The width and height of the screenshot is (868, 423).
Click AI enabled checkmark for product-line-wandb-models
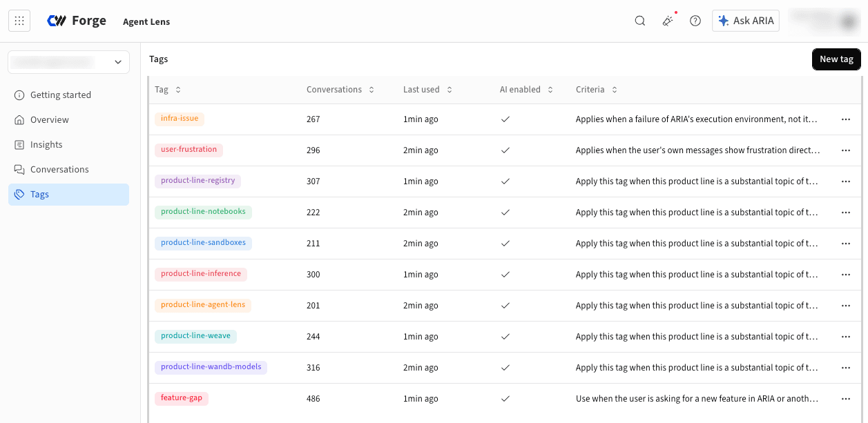[505, 368]
